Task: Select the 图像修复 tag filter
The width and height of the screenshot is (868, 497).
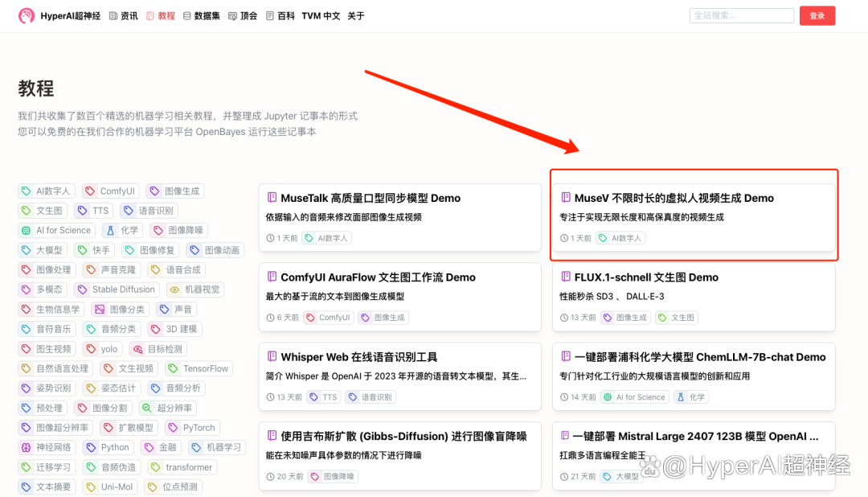Action: pyautogui.click(x=150, y=250)
